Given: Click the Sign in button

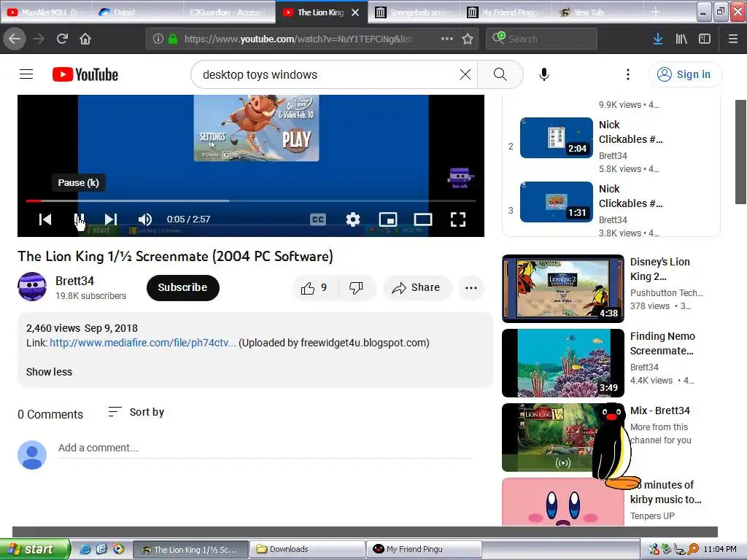Looking at the screenshot, I should click(x=685, y=74).
